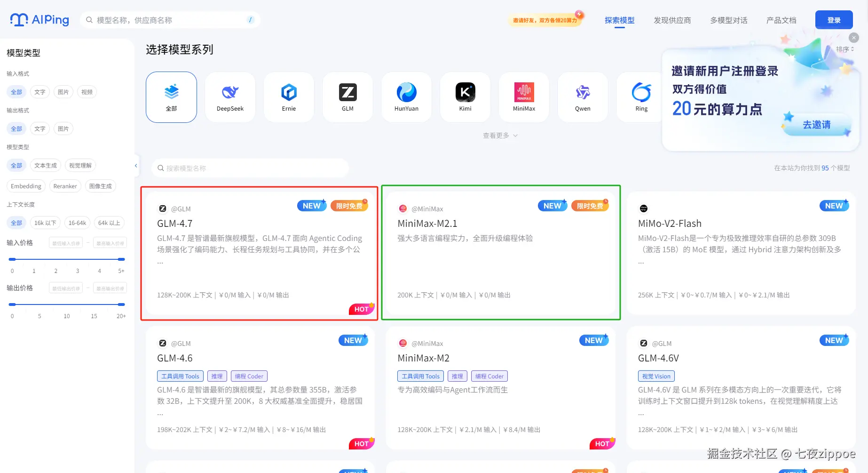Click the search magnifier icon in top bar
Viewport: 868px width, 473px height.
tap(89, 20)
